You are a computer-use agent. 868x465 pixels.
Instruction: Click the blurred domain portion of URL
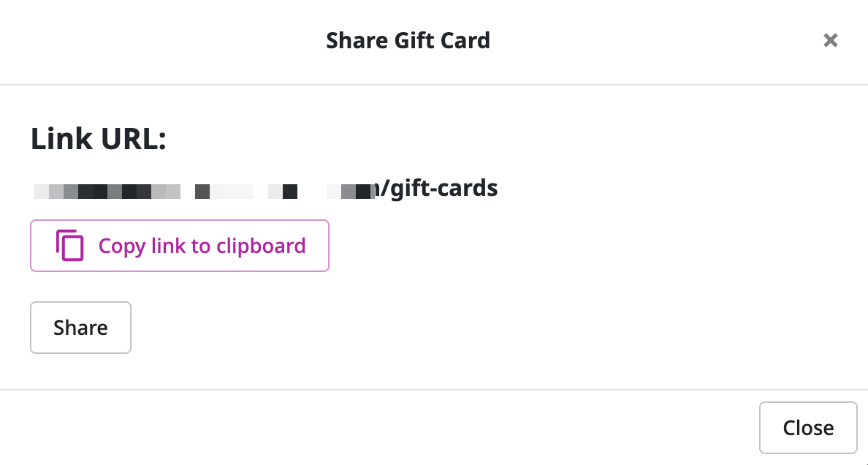205,192
